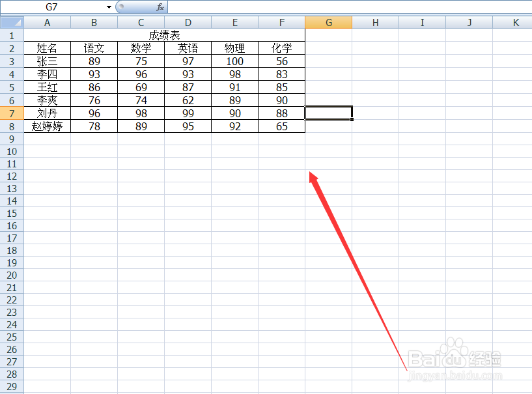Click 王红's 物理 score 91
The width and height of the screenshot is (532, 394).
click(x=235, y=87)
